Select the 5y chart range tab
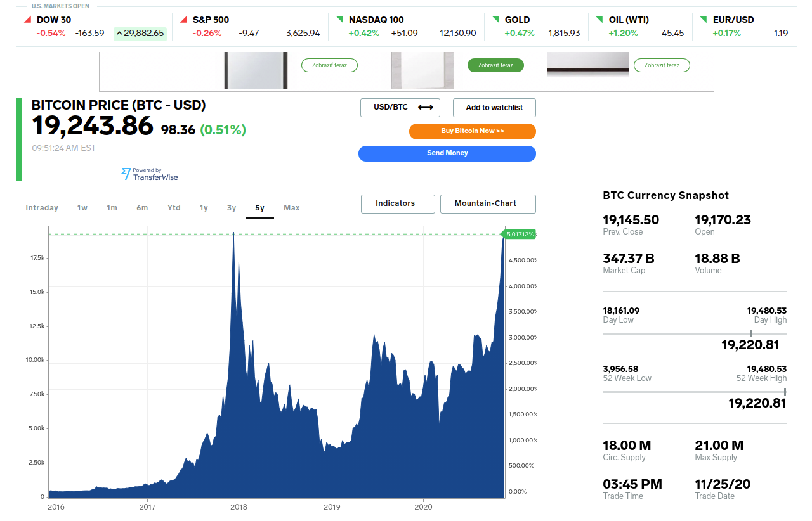Screen dimensions: 812x521 point(260,208)
